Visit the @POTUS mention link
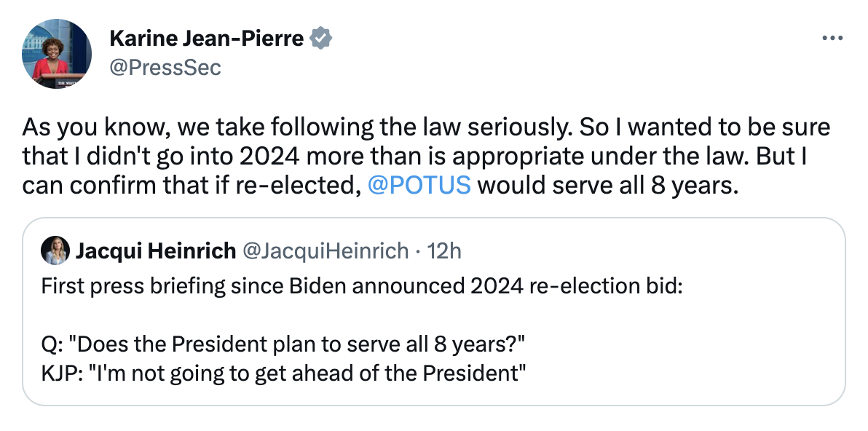Image resolution: width=868 pixels, height=431 pixels. (421, 185)
